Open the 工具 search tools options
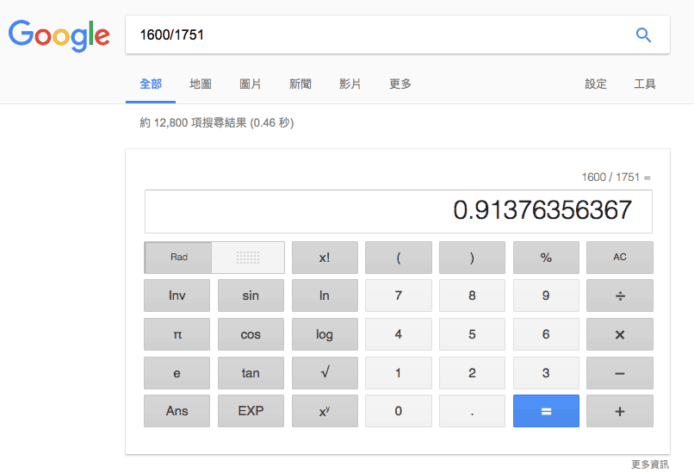Image resolution: width=694 pixels, height=473 pixels. click(x=645, y=84)
